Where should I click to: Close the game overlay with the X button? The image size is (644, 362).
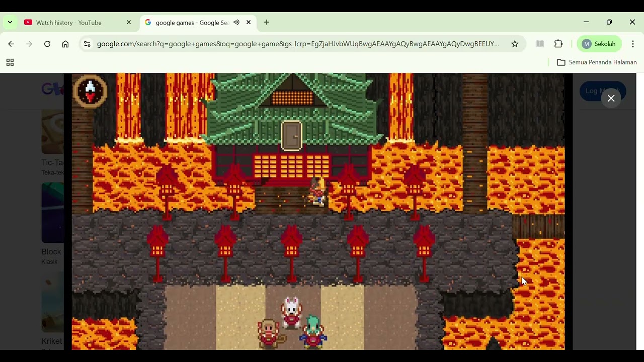coord(611,99)
